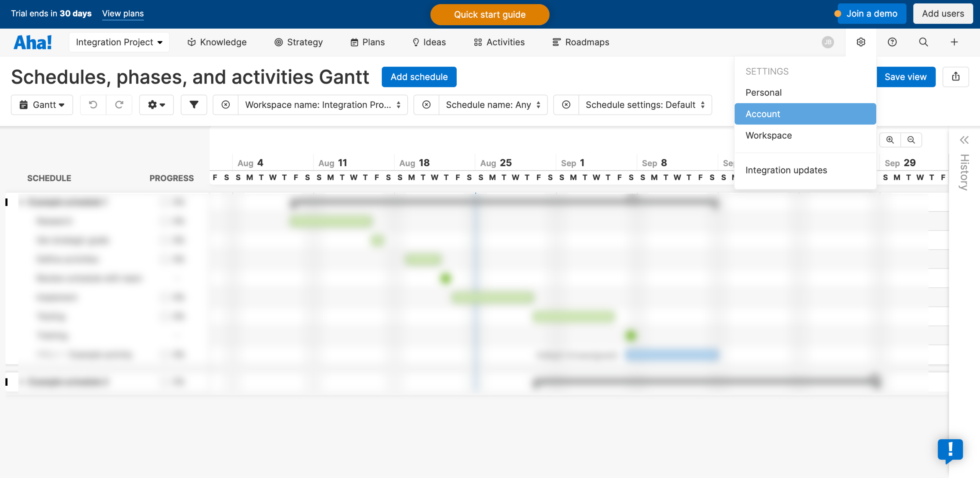Open the Integration Project workspace dropdown
980x478 pixels.
(119, 42)
